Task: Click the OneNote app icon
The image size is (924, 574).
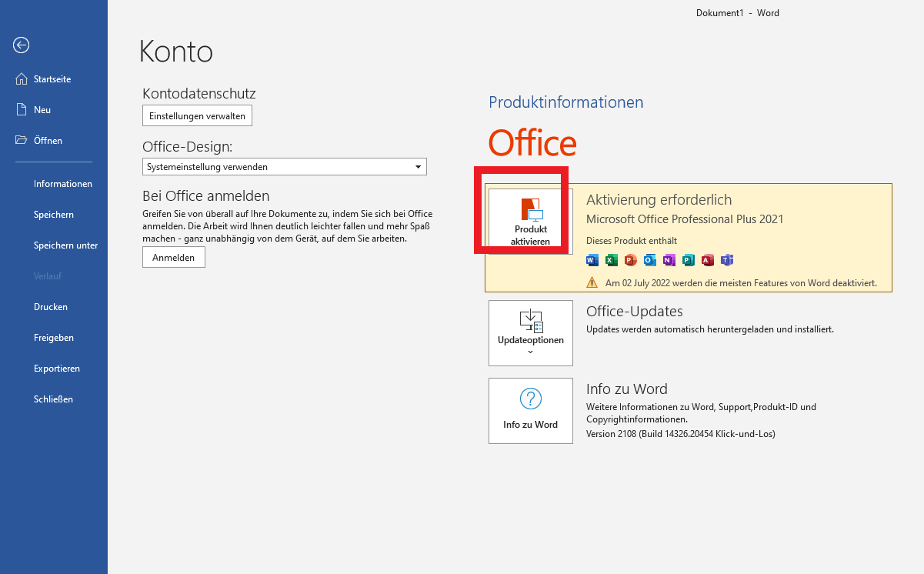Action: point(669,260)
